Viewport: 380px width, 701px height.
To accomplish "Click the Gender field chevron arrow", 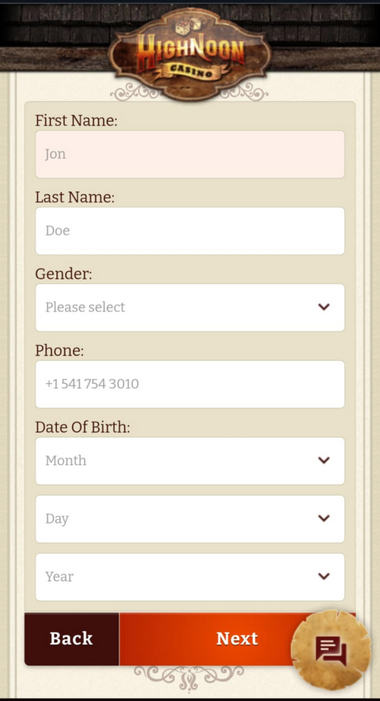I will click(324, 307).
